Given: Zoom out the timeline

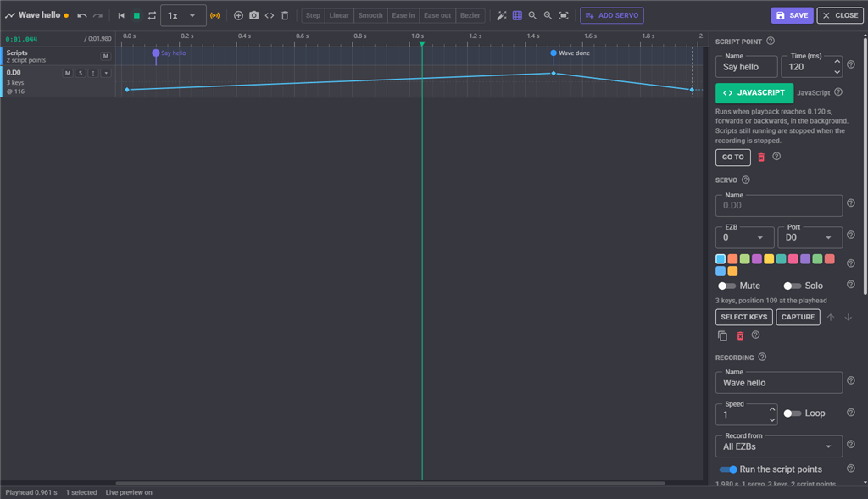Looking at the screenshot, I should click(532, 15).
